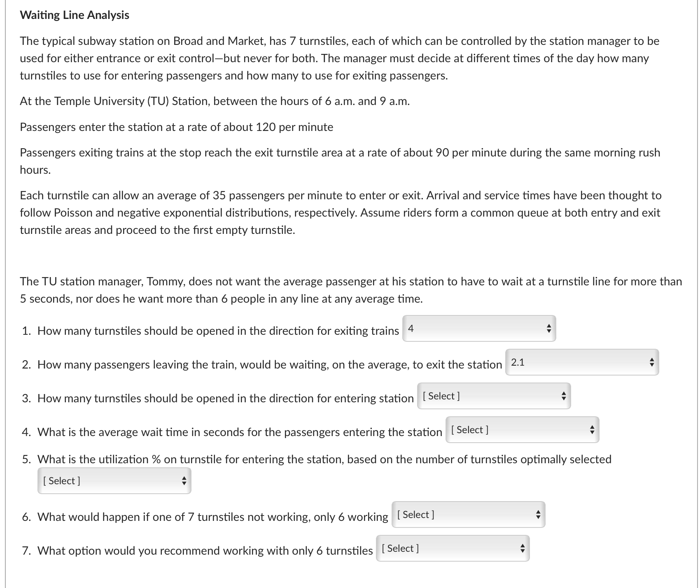Open the [Select] dropdown for entering turnstiles count
The width and height of the screenshot is (700, 588).
494,396
